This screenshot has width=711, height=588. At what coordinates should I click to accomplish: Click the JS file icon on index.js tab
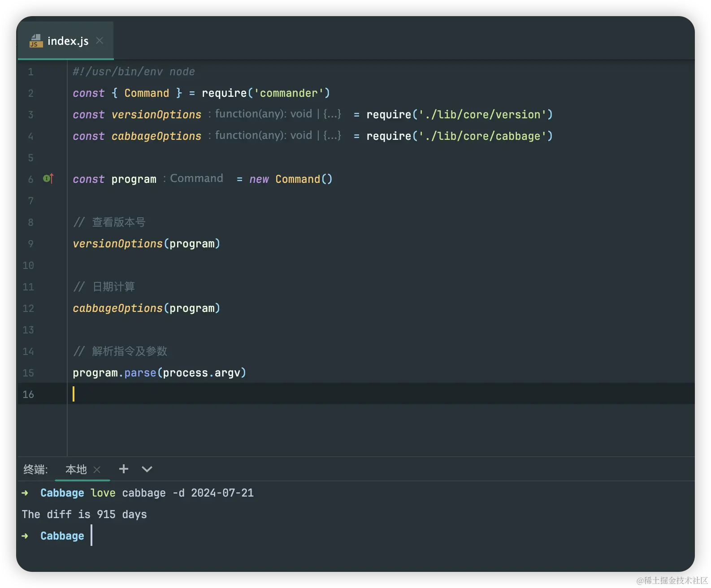[36, 41]
